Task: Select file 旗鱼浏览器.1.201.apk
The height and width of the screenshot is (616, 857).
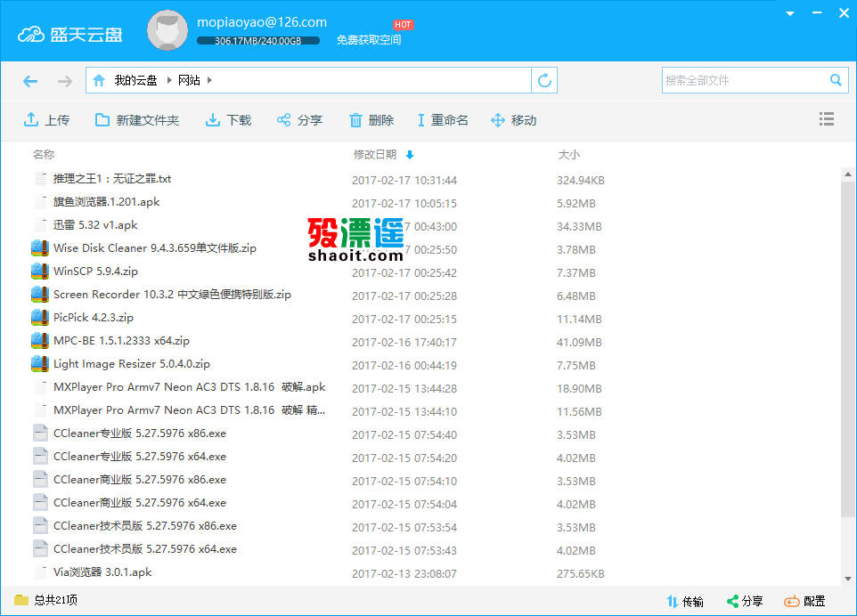Action: click(107, 201)
